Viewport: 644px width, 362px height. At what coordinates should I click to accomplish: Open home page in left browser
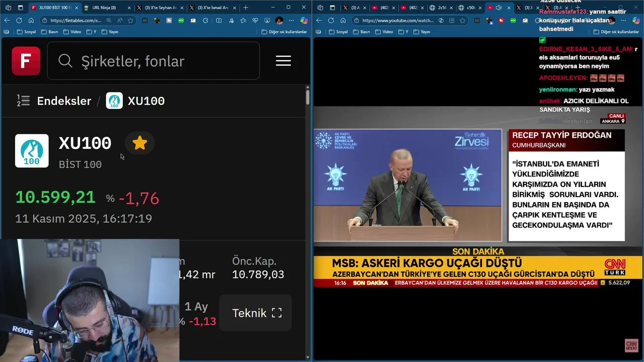[x=31, y=21]
